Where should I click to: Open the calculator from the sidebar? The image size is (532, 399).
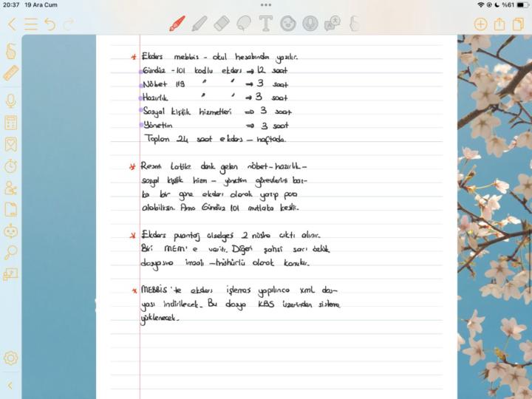tap(11, 123)
